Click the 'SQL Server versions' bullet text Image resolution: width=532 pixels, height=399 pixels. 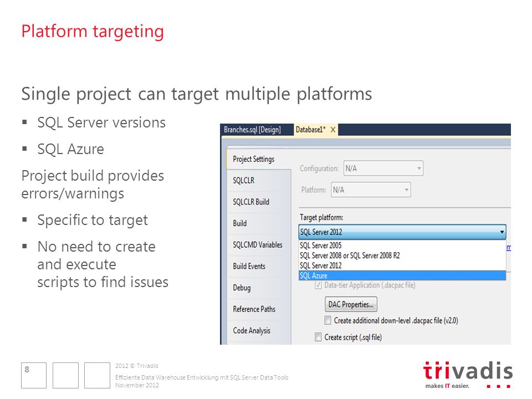(101, 122)
